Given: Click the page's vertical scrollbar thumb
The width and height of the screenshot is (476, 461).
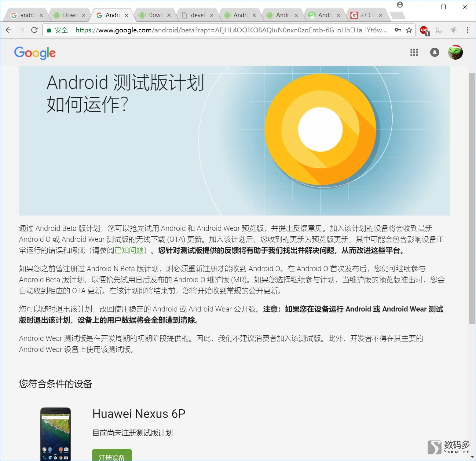Looking at the screenshot, I should pos(472,198).
